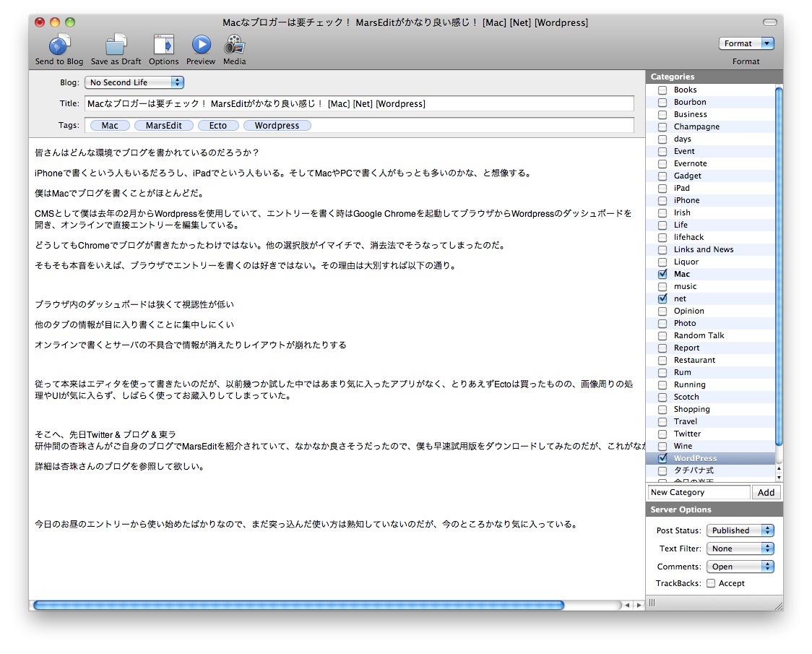Select the WordPress category row
Viewport: 812px width, 654px height.
695,459
